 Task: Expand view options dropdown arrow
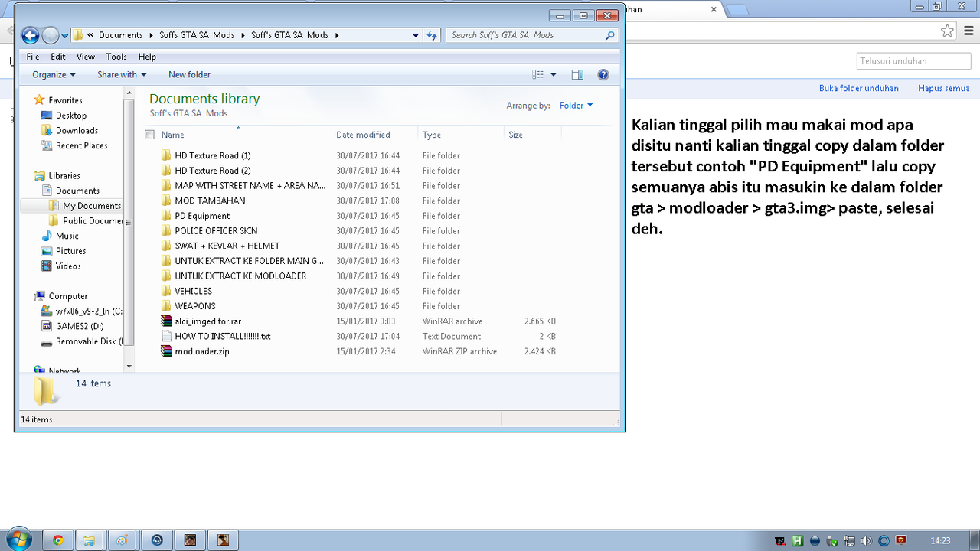click(554, 75)
